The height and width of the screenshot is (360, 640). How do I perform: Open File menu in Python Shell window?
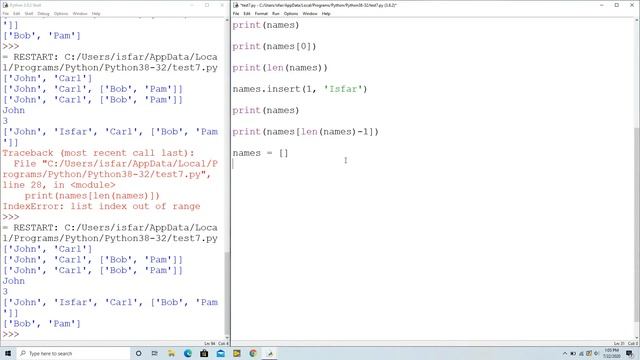(x=6, y=13)
